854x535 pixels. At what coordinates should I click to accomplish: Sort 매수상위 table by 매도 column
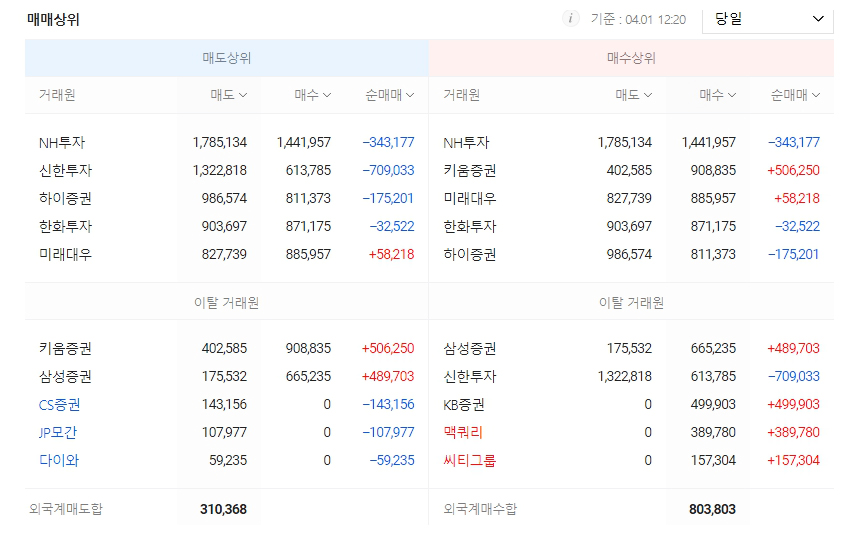[633, 95]
